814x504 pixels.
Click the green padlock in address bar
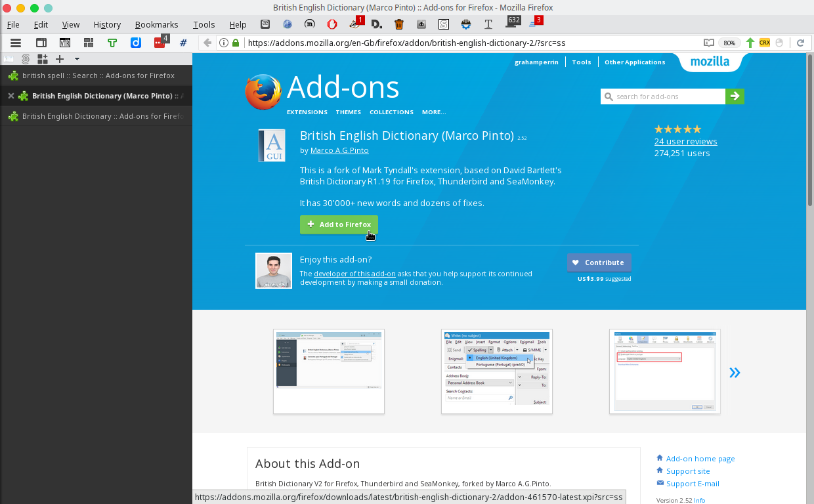pyautogui.click(x=236, y=43)
